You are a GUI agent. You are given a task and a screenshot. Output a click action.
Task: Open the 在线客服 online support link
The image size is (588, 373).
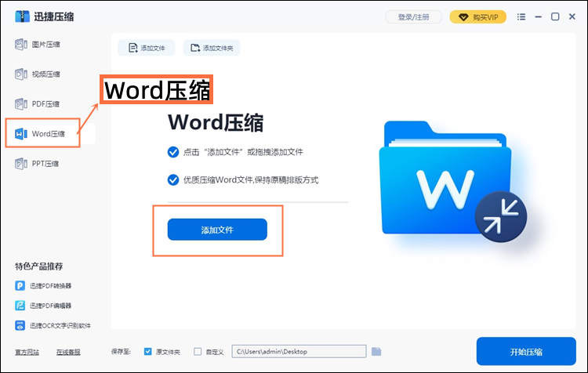(68, 352)
